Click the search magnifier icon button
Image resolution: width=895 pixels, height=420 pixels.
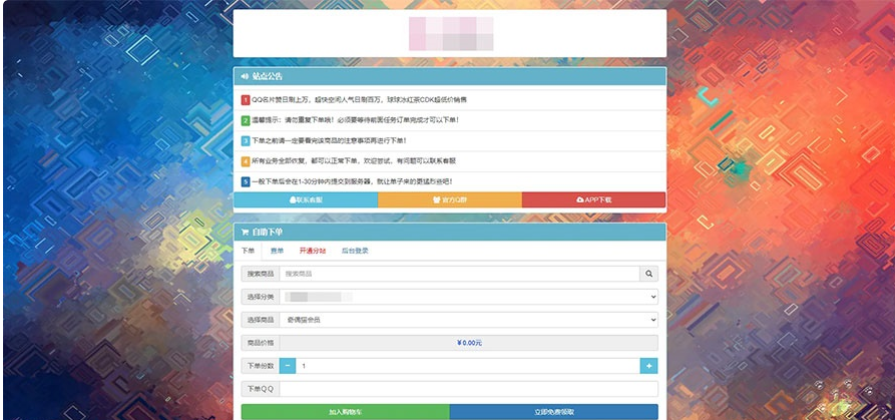648,274
